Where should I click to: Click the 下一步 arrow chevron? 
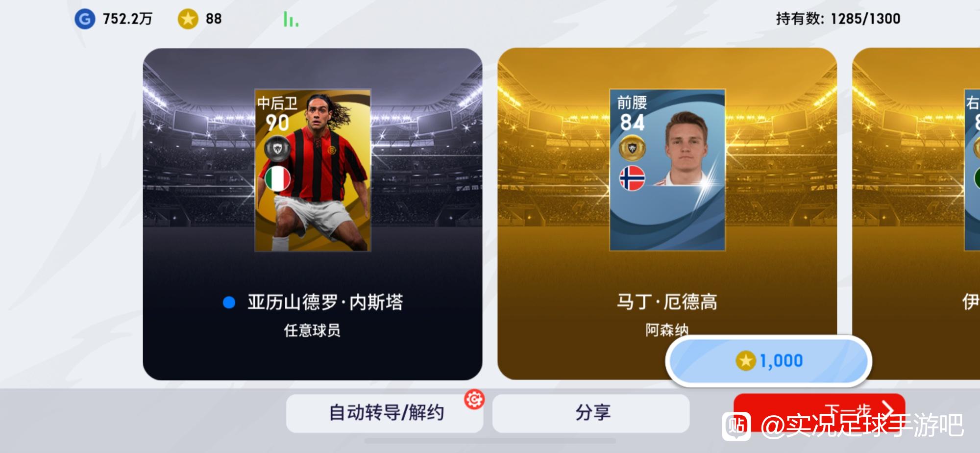point(888,408)
